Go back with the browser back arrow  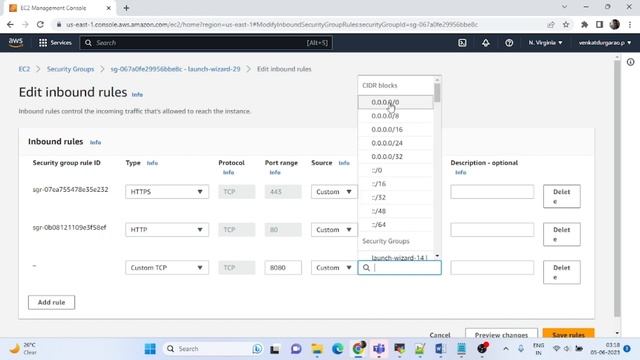(x=10, y=24)
